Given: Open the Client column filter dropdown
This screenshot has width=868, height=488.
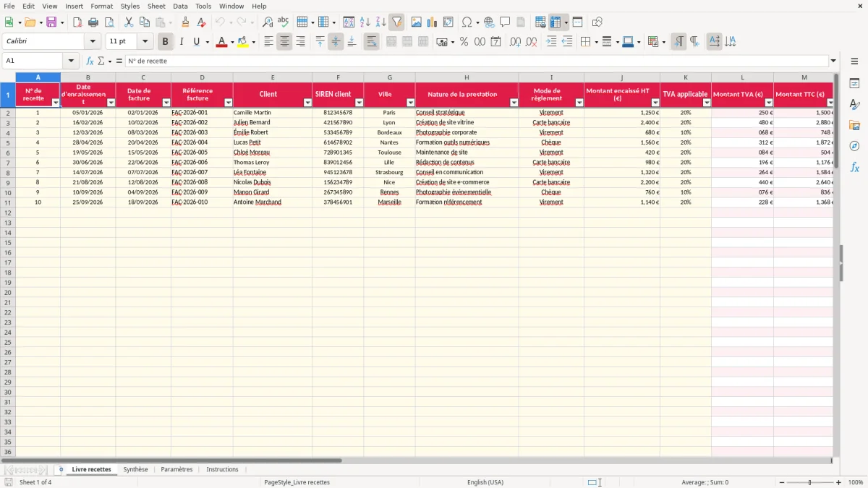Looking at the screenshot, I should click(x=307, y=103).
